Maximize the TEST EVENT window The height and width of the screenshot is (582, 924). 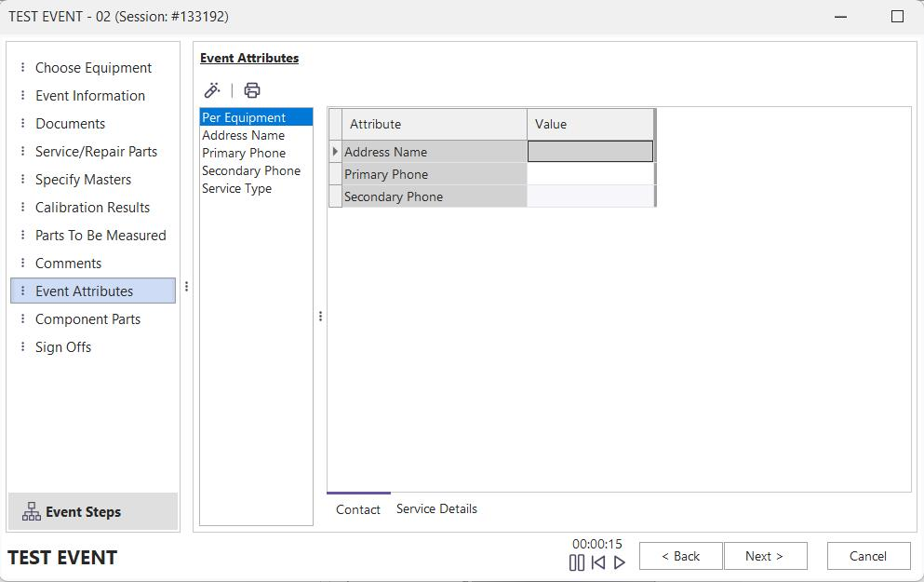click(897, 16)
